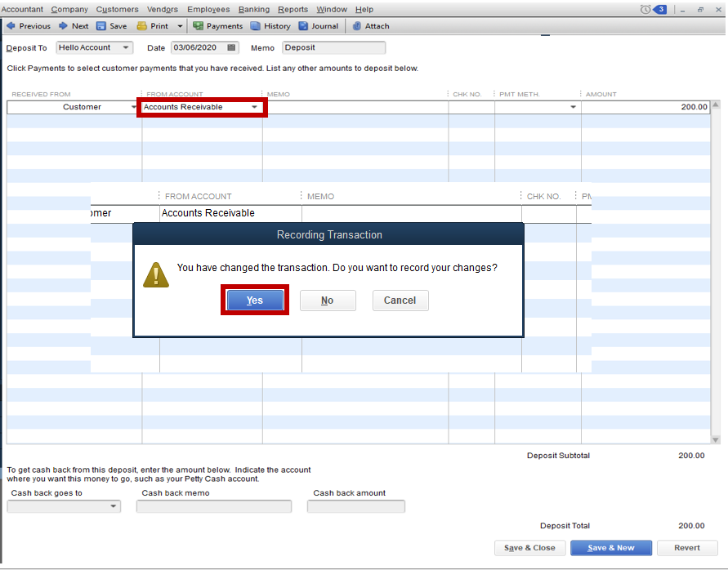
Task: Open the Window menu
Action: (x=332, y=9)
